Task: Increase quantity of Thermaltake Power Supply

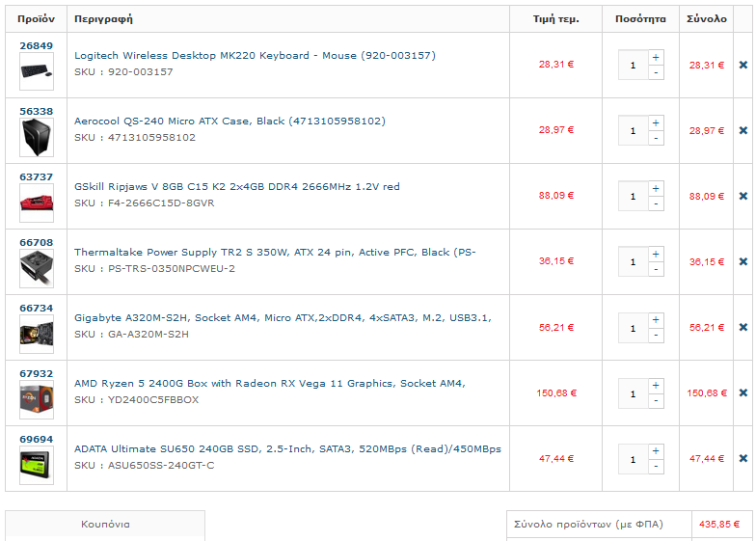Action: click(656, 255)
